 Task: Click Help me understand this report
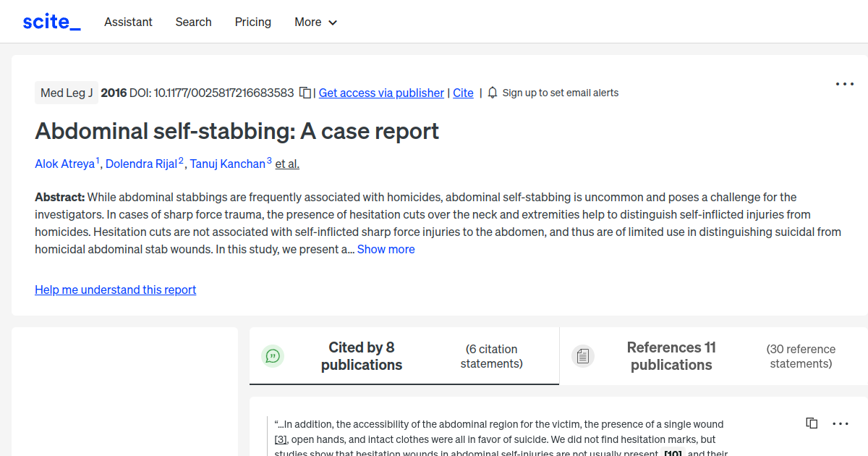115,290
